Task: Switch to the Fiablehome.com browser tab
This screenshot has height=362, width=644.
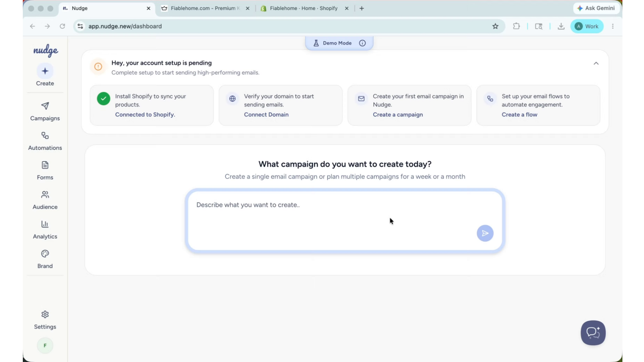Action: click(x=205, y=8)
